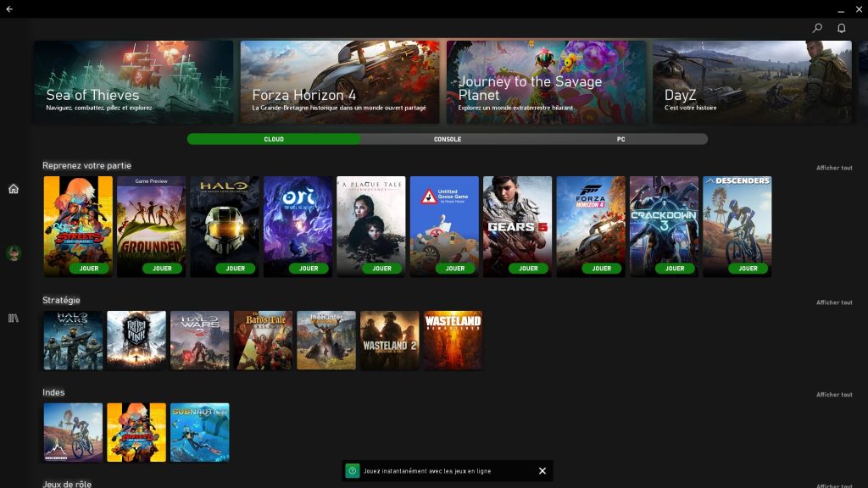Open the search magnifier icon
Viewport: 868px width, 488px height.
click(817, 28)
